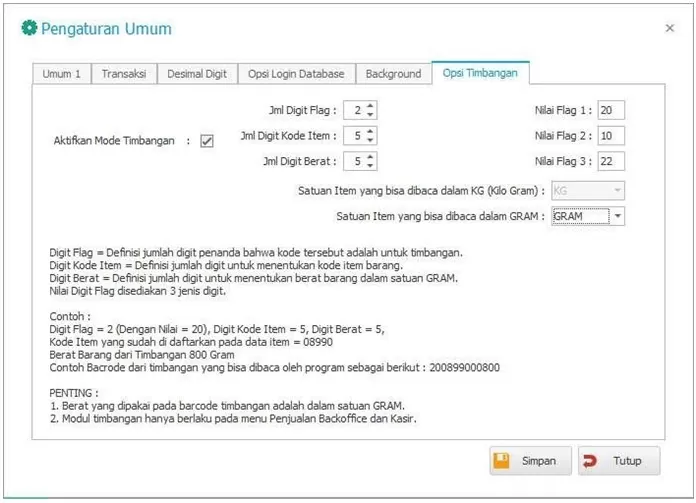Image resolution: width=696 pixels, height=503 pixels.
Task: Click the Nilai Flag 1 input field
Action: [610, 110]
